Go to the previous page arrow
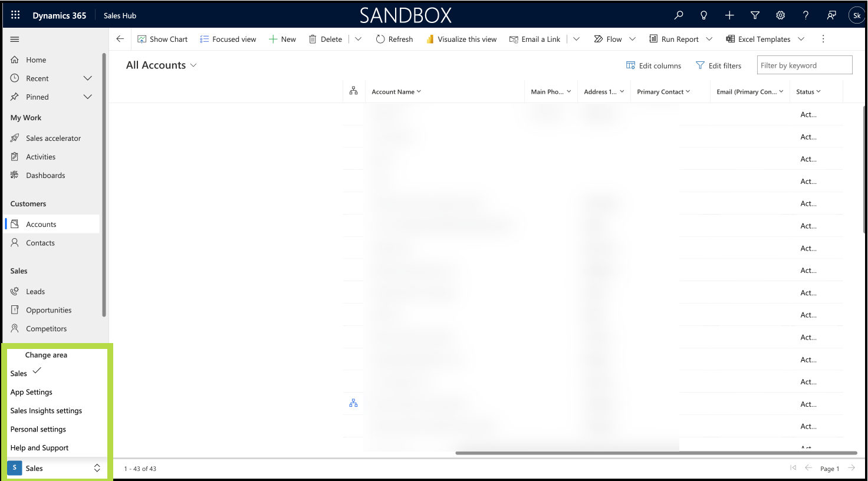The image size is (868, 481). [x=808, y=468]
